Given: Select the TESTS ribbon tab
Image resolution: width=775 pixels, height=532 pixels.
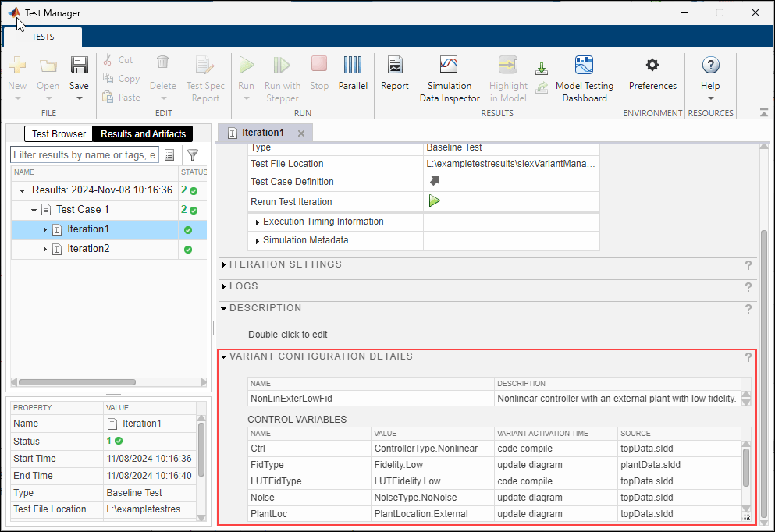Looking at the screenshot, I should click(x=43, y=37).
